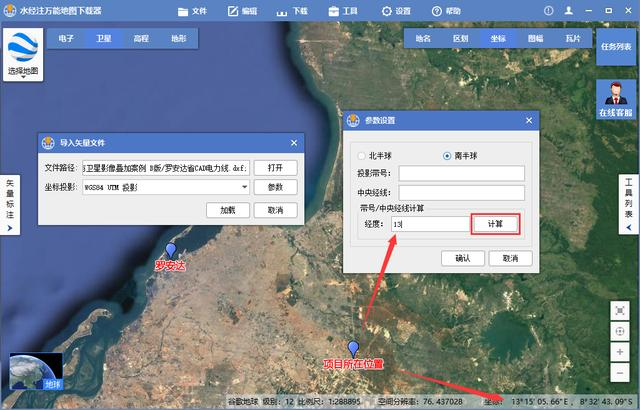The image size is (640, 410).
Task: Switch to 地形 map tab
Action: click(179, 39)
